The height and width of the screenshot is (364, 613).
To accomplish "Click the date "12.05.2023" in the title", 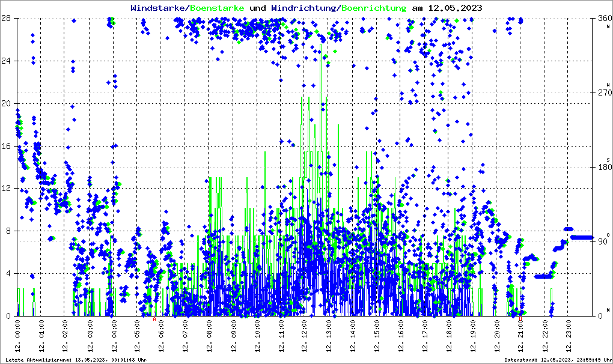I will point(455,8).
